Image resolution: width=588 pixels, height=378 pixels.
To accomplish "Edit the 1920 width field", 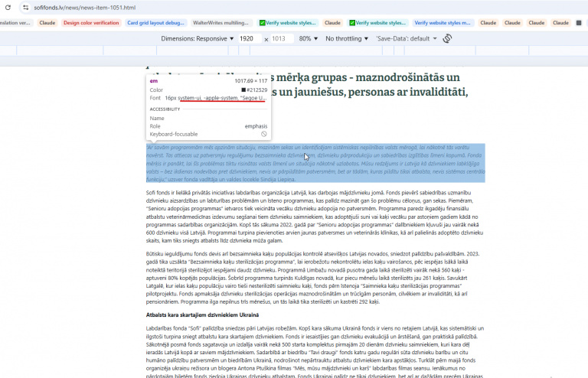I will [x=249, y=38].
